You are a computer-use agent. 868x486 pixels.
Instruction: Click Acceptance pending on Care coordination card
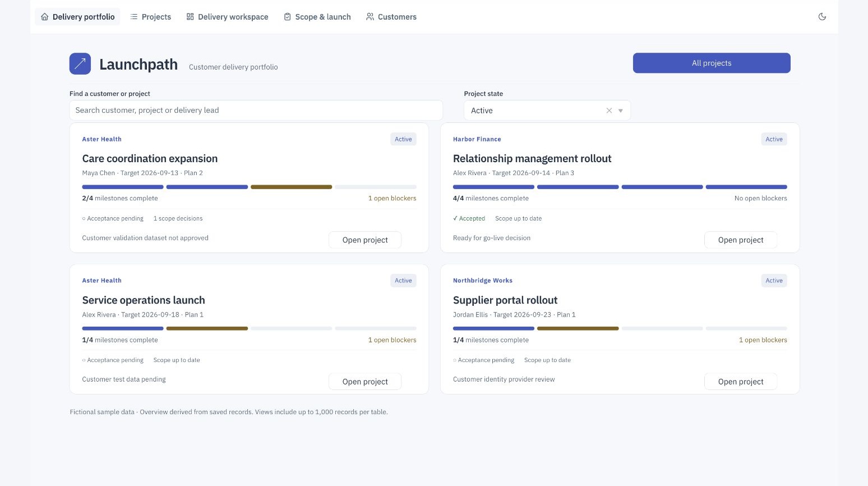(113, 218)
